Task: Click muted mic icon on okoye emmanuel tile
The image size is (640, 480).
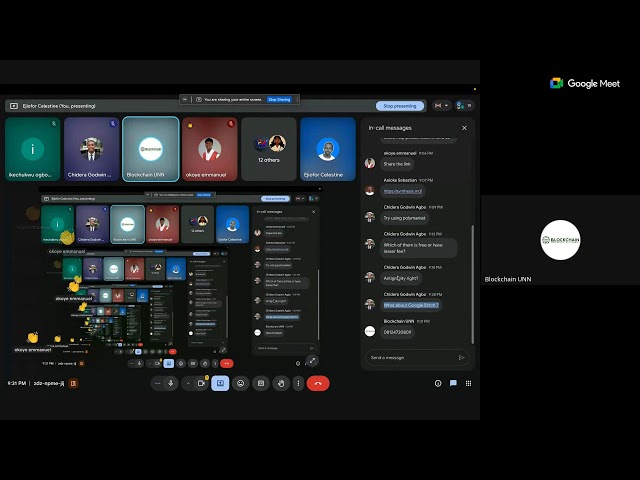Action: point(231,123)
